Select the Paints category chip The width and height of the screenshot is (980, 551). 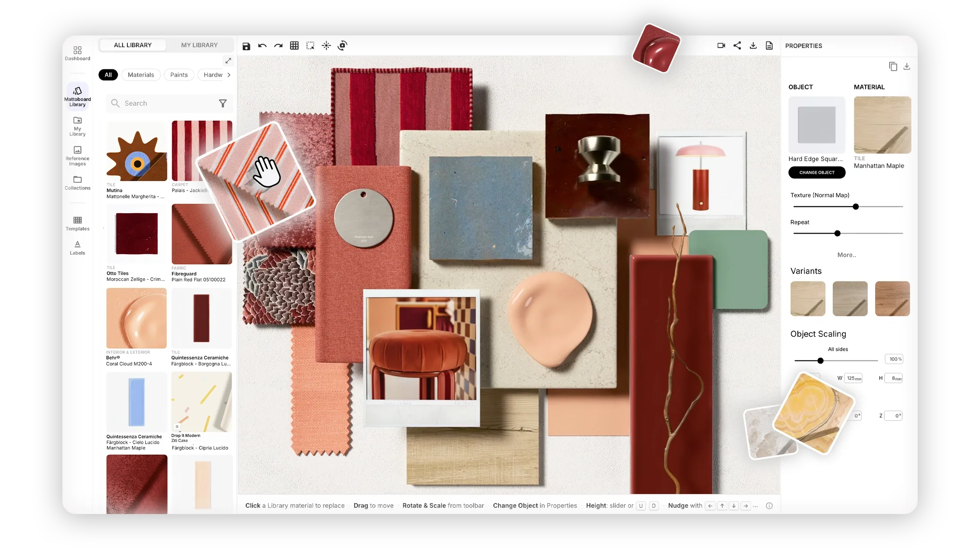179,75
